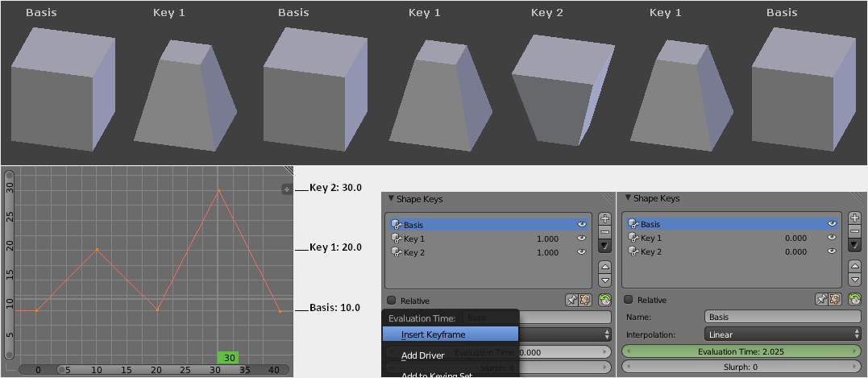
Task: Click keyframe point at curve peak 30
Action: pos(218,190)
